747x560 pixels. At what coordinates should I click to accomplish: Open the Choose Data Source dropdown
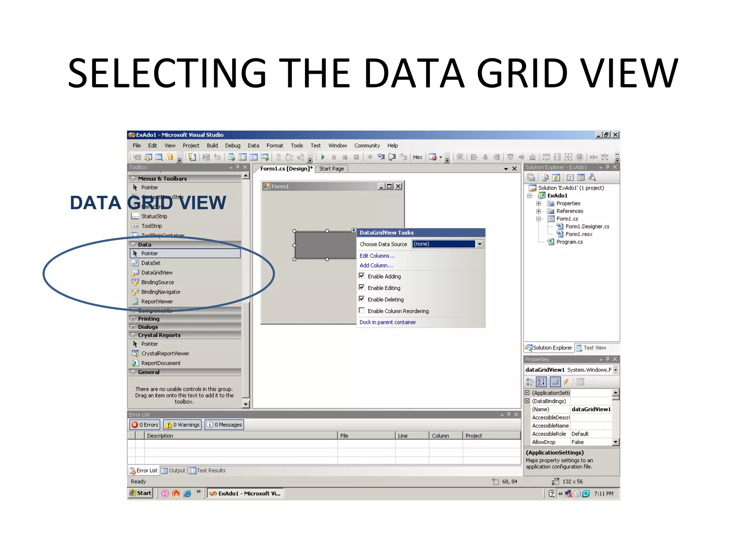pyautogui.click(x=480, y=244)
